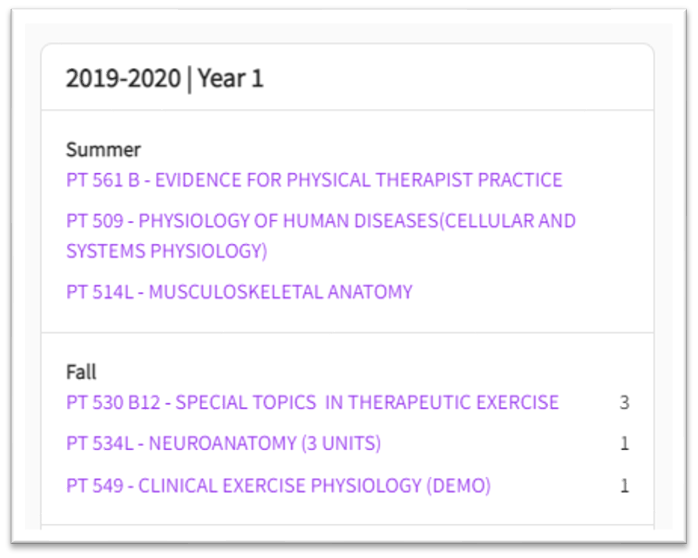Open PT 549 Clinical Exercise Physiology course
This screenshot has height=558, width=698.
[x=278, y=486]
